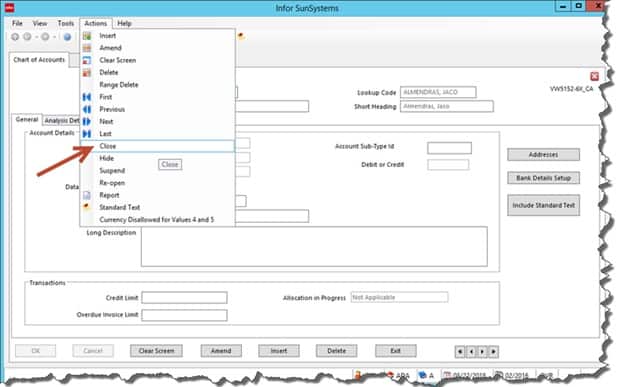Open the File menu

[x=17, y=24]
